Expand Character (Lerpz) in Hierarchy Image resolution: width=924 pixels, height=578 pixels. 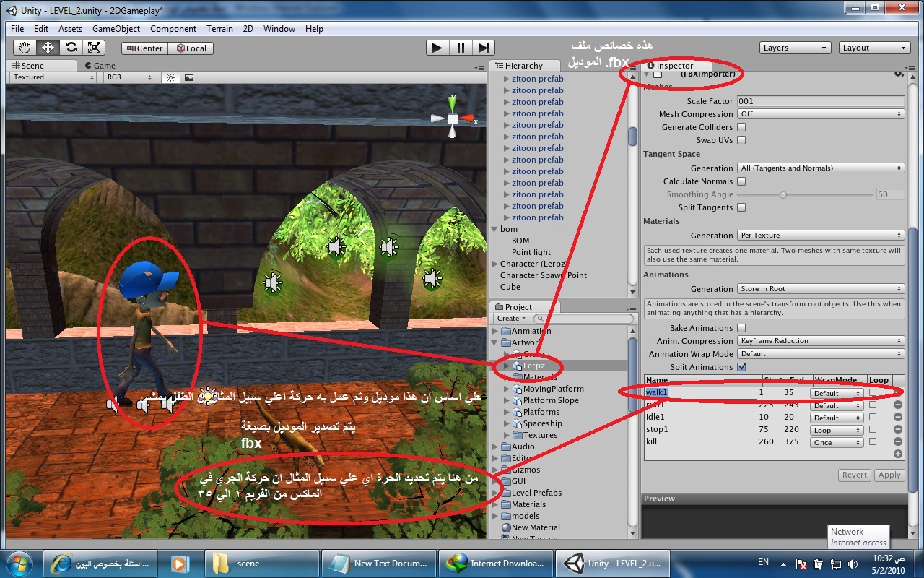coord(495,264)
